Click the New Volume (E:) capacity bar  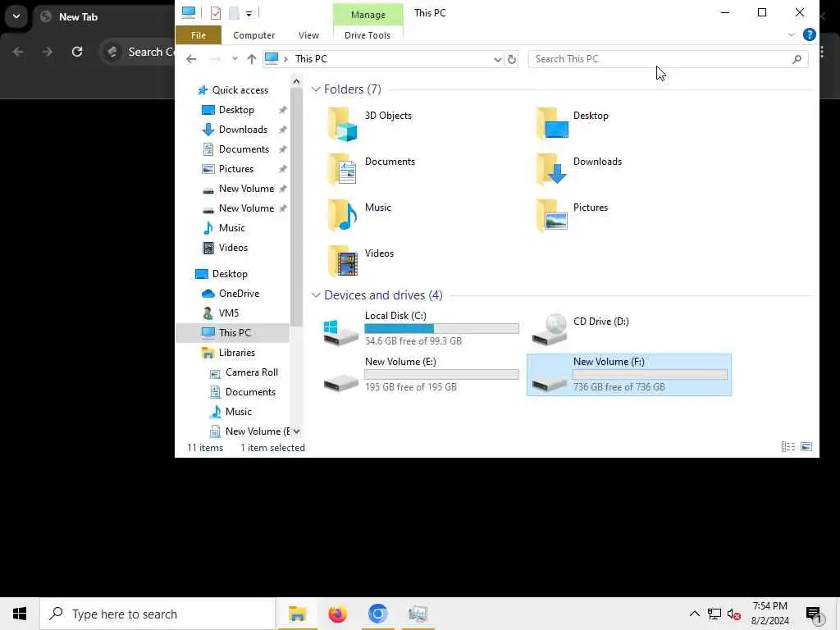(441, 374)
